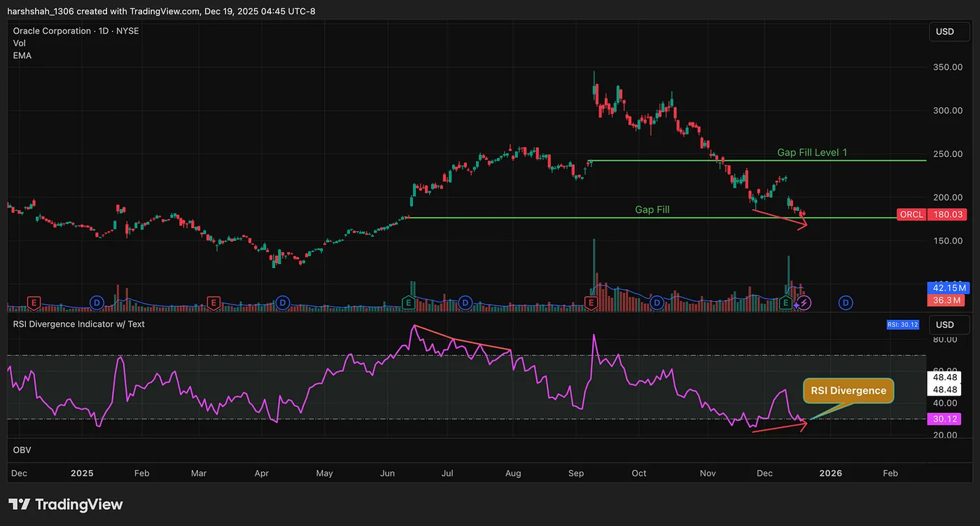Click the Jun label on time axis

386,473
